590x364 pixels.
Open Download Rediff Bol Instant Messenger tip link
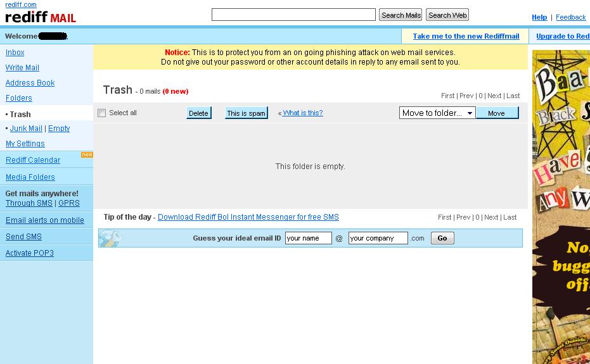tap(248, 217)
